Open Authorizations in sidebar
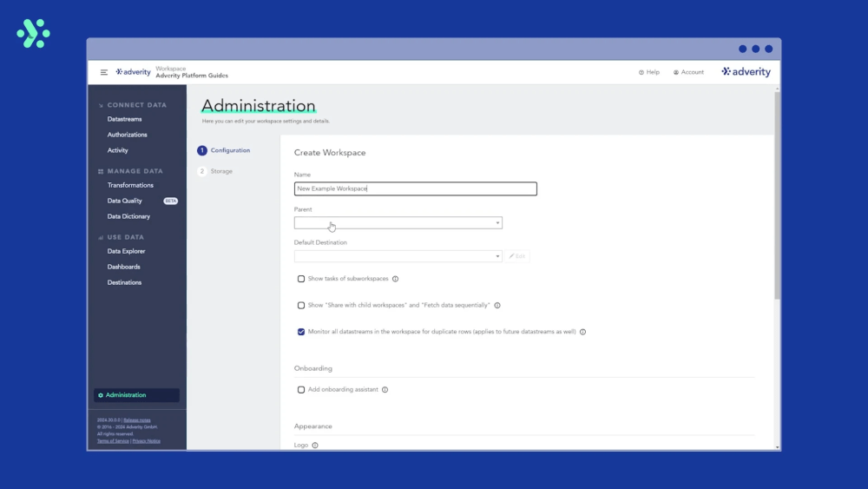This screenshot has height=489, width=868. (x=128, y=135)
